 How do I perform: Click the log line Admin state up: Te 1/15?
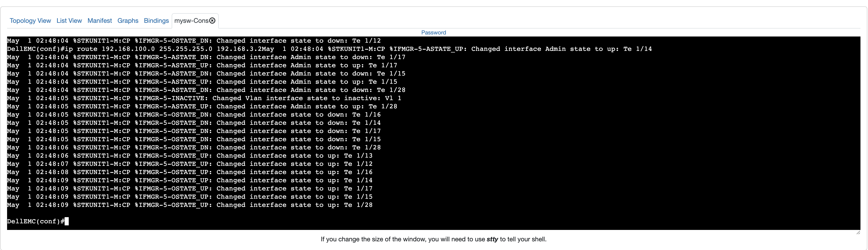pos(202,82)
